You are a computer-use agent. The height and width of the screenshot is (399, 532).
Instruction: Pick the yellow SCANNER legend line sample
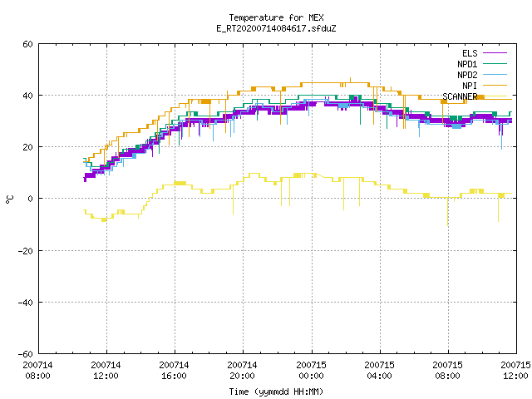click(495, 96)
